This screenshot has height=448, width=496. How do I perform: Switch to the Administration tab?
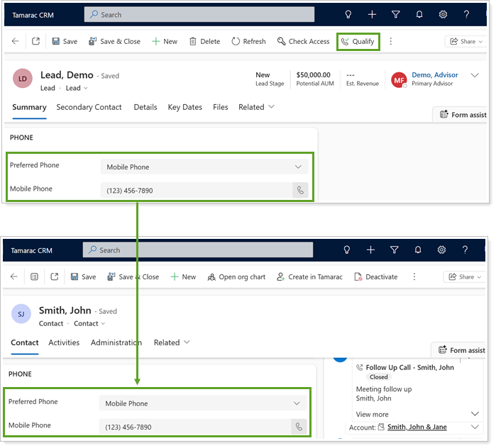click(116, 342)
